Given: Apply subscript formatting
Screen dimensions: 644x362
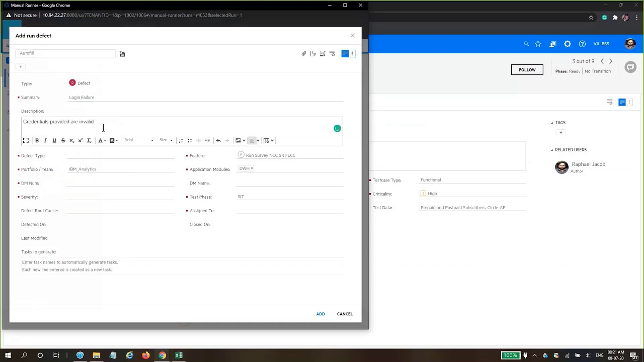Looking at the screenshot, I should pos(71,140).
